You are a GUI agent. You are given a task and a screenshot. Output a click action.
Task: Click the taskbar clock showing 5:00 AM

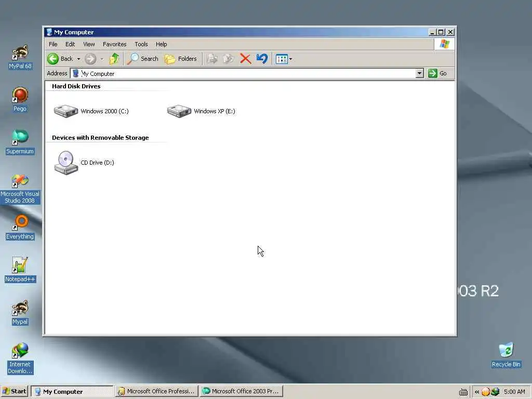tap(514, 392)
